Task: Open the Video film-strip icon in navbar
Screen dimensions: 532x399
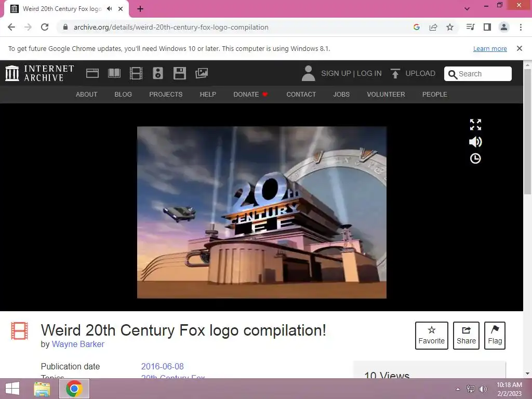Action: pos(136,73)
